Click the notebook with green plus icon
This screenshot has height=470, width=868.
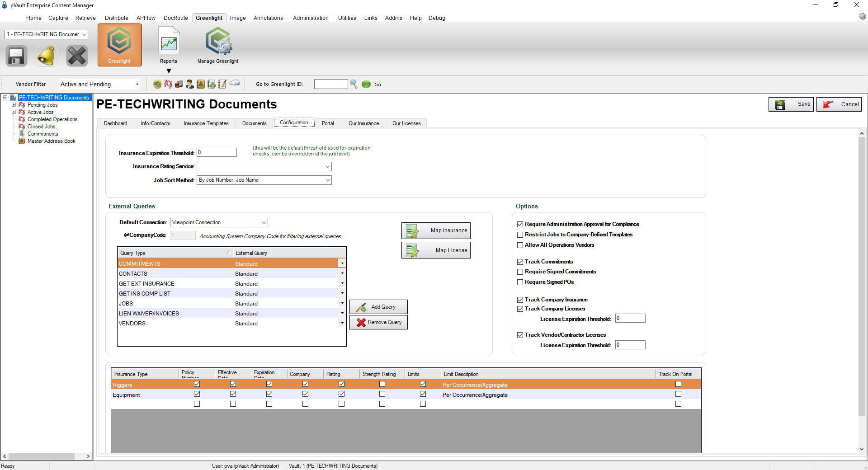click(x=212, y=84)
